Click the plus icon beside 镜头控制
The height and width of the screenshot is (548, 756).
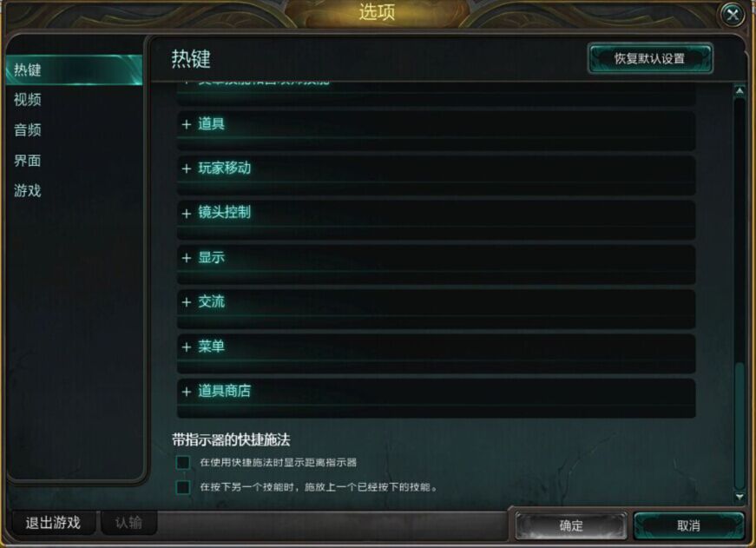point(187,214)
